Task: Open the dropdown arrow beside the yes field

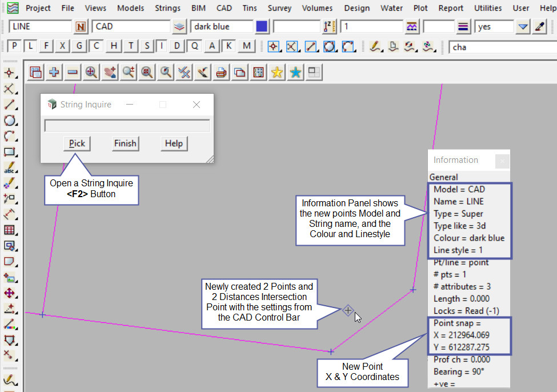Action: point(523,26)
